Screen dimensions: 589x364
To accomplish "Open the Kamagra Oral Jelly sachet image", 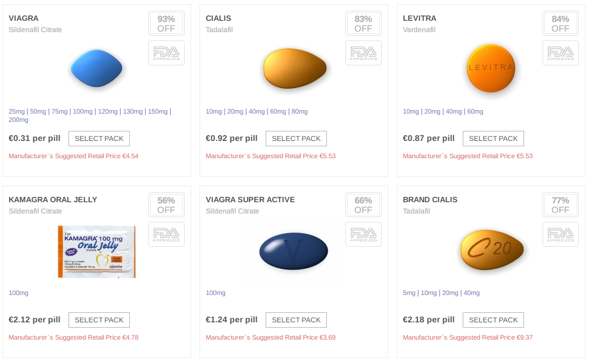I will click(96, 252).
